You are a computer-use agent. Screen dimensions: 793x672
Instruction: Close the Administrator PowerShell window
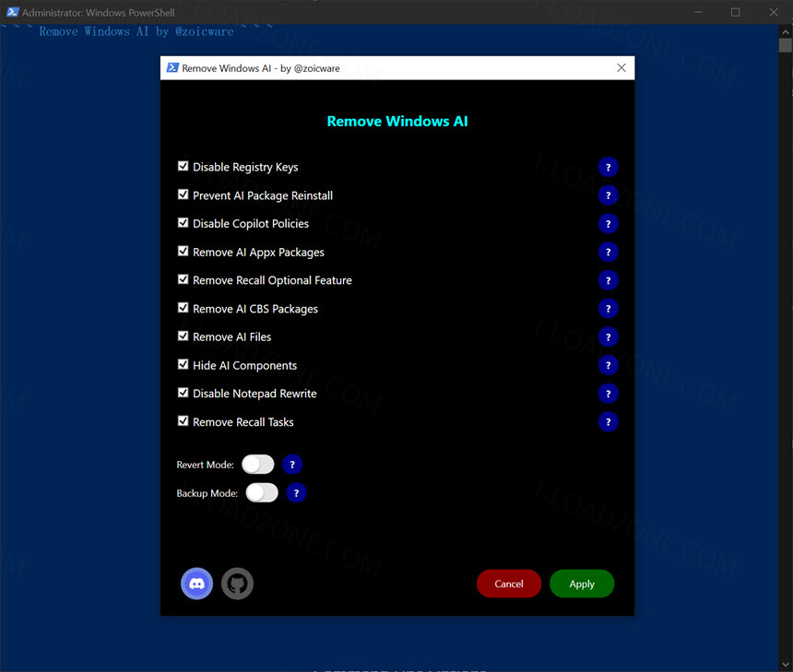click(x=774, y=12)
